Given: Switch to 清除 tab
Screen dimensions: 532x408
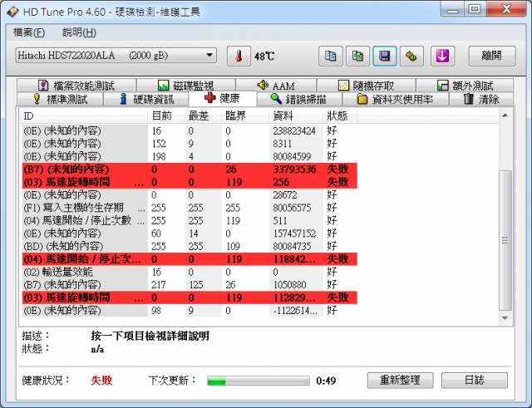Looking at the screenshot, I should point(481,100).
